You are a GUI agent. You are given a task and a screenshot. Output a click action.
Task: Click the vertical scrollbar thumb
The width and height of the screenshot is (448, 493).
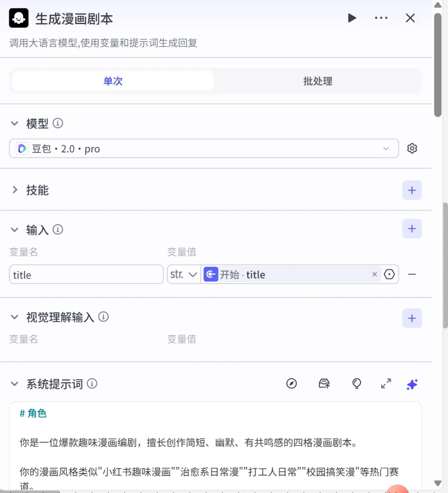(438, 64)
